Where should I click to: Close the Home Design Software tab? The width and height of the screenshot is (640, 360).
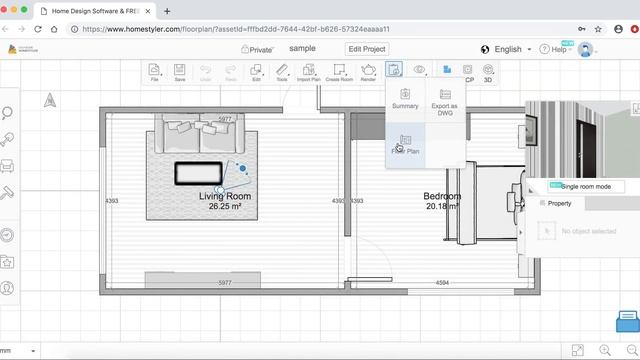pos(148,11)
